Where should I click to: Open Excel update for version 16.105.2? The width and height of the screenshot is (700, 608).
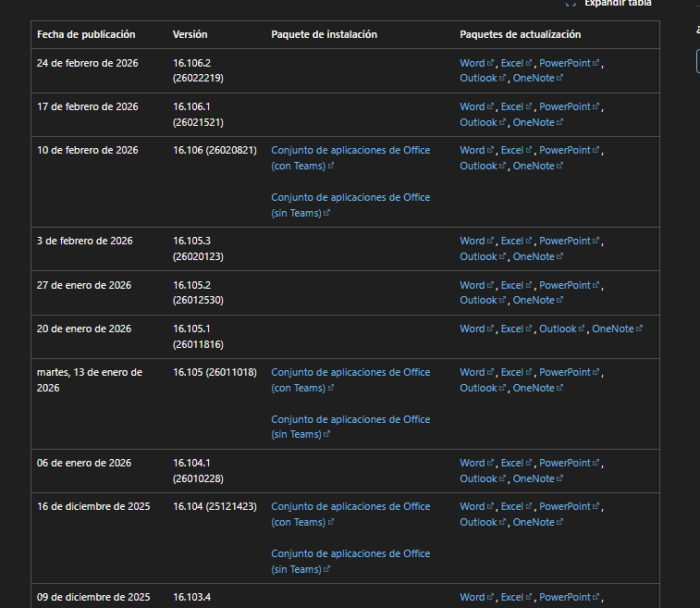[x=517, y=285]
